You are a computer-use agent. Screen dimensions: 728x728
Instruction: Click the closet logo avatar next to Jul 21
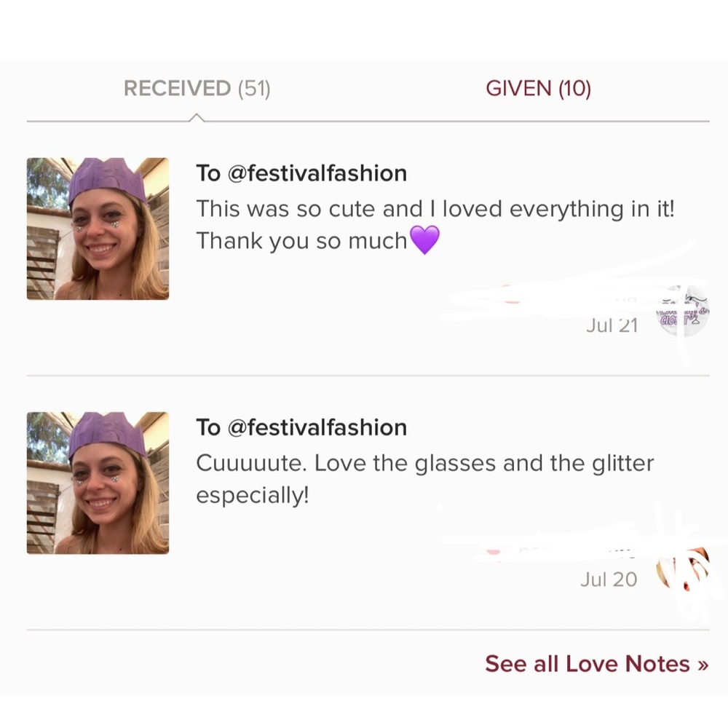point(683,311)
